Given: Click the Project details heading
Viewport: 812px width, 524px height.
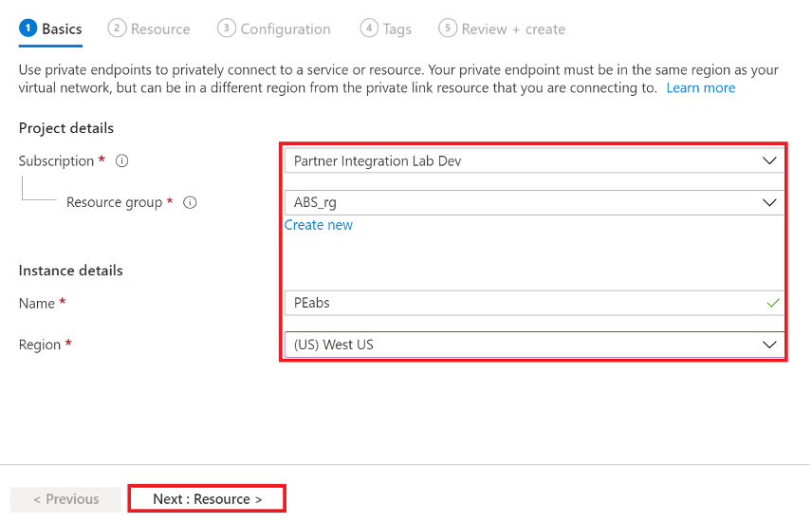Looking at the screenshot, I should 66,128.
